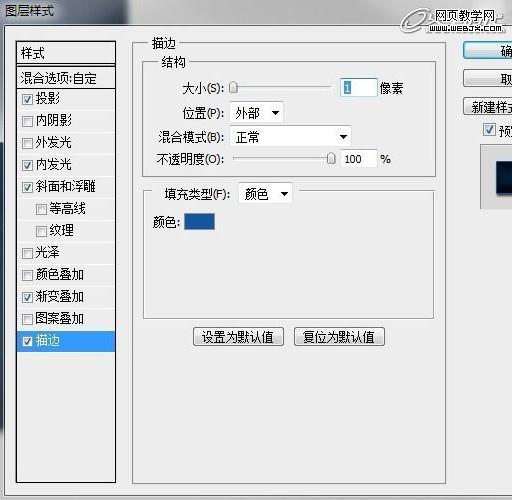This screenshot has width=512, height=500.
Task: Enable the 纹理 texture checkbox
Action: 41,231
